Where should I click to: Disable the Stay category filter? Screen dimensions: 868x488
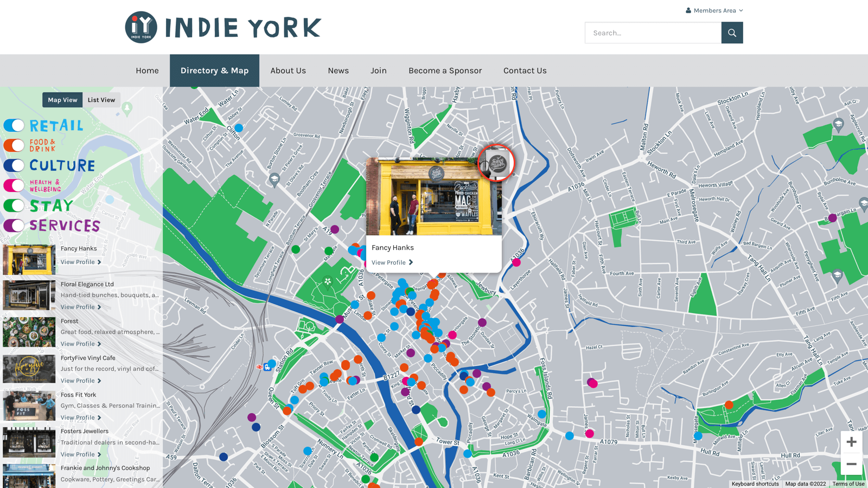point(14,206)
